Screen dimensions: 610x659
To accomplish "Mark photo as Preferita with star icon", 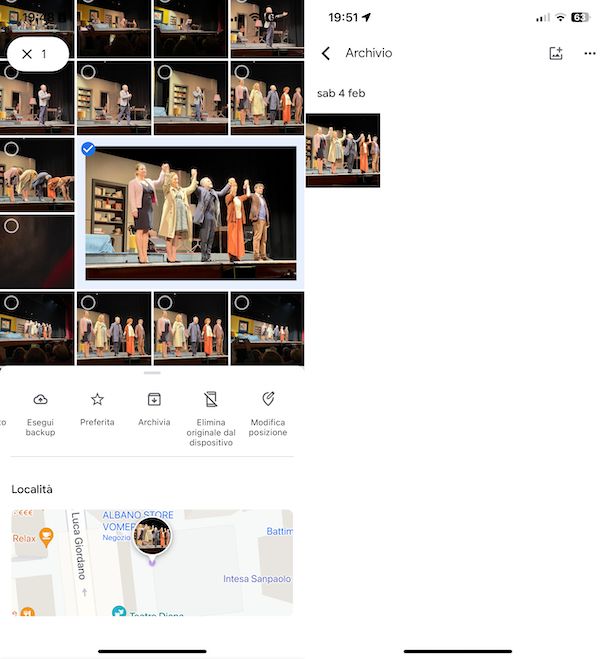I will pos(97,399).
